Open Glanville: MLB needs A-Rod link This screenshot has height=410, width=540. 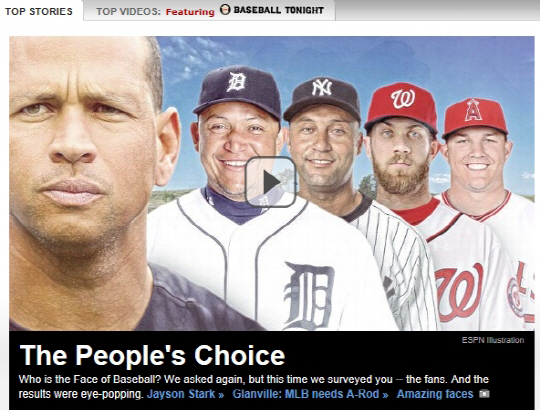pyautogui.click(x=310, y=394)
